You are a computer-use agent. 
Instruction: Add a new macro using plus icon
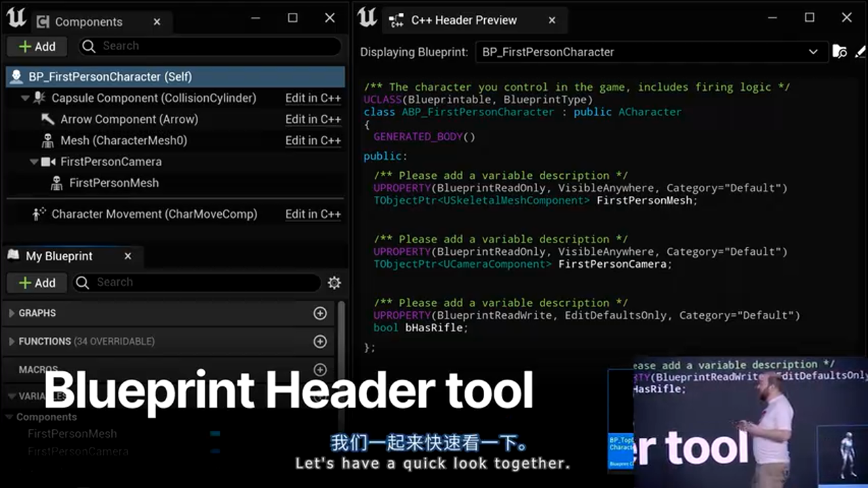pyautogui.click(x=320, y=369)
